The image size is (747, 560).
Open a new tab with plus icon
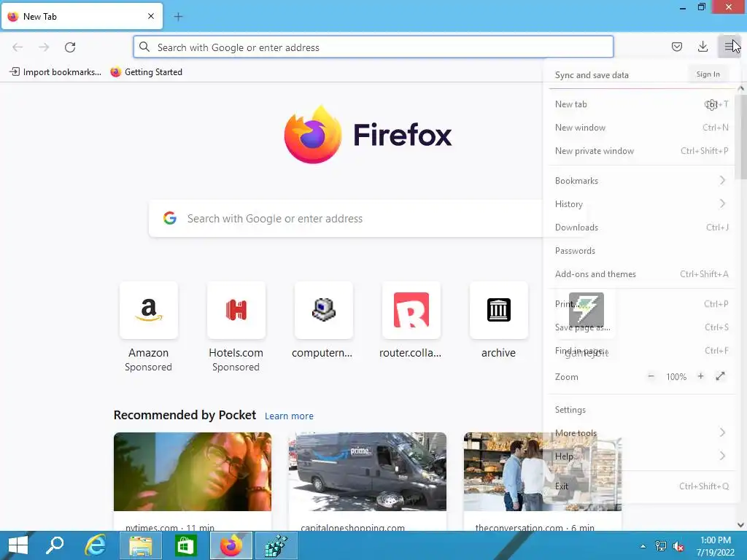coord(178,17)
